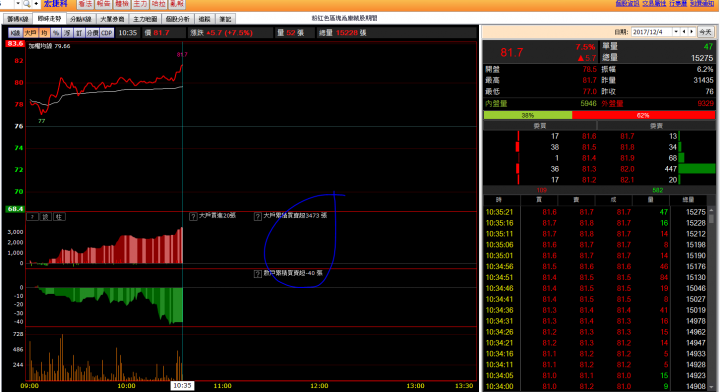
Task: Click the 看法 button in the top bar
Action: (85, 4)
